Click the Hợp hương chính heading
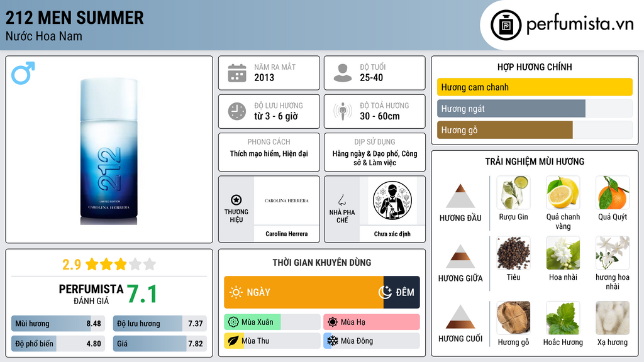The height and width of the screenshot is (362, 644). (535, 67)
